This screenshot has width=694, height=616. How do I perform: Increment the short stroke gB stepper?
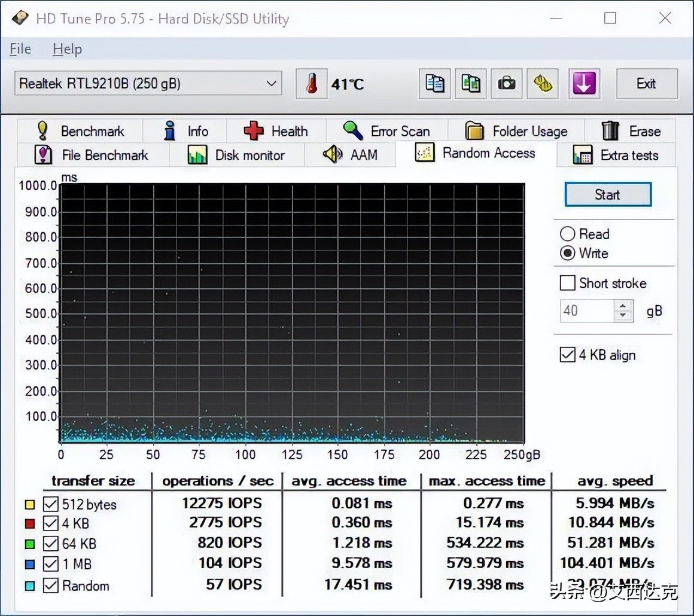[x=623, y=306]
